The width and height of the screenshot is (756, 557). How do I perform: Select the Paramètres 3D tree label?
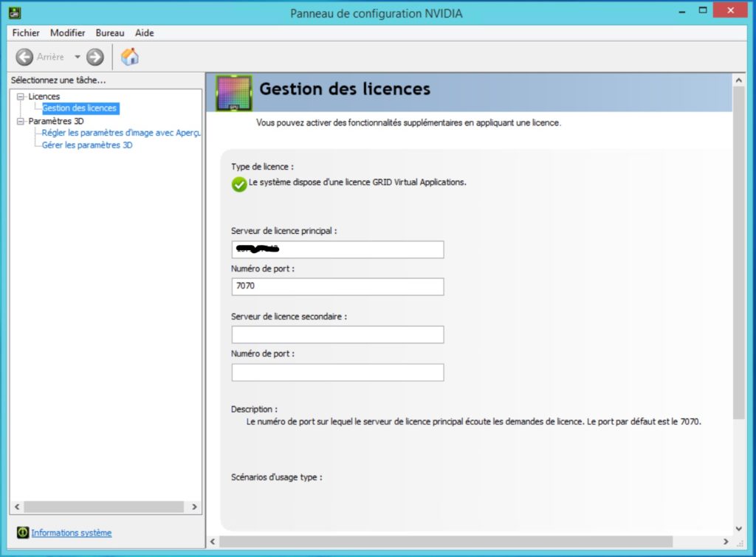click(x=56, y=121)
